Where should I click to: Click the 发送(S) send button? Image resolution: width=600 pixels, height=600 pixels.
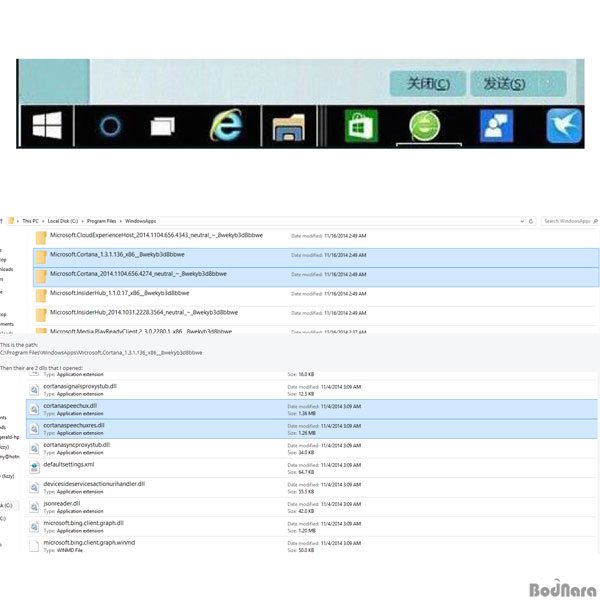click(504, 83)
